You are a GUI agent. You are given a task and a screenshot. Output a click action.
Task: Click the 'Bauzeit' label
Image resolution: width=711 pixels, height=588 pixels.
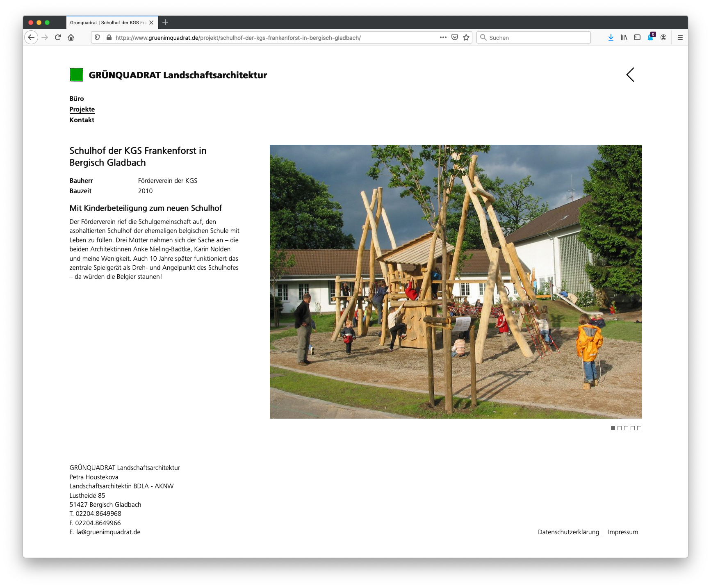point(80,191)
